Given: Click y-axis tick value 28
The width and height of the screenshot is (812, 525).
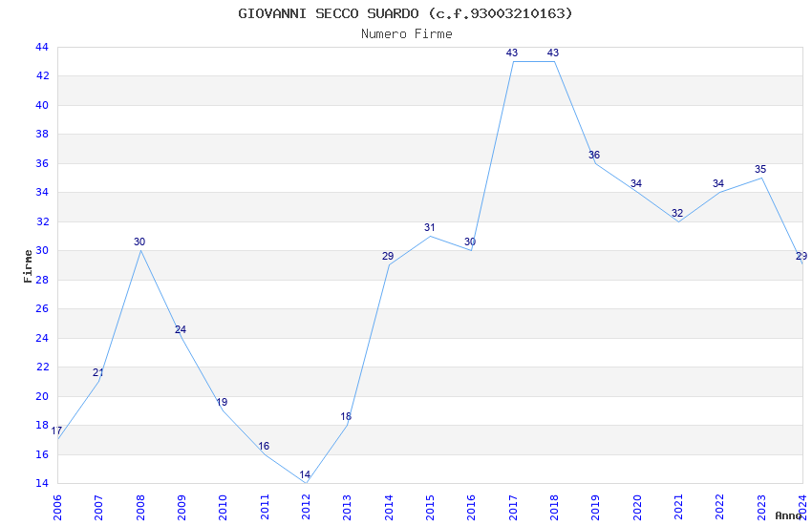Looking at the screenshot, I should tap(42, 280).
